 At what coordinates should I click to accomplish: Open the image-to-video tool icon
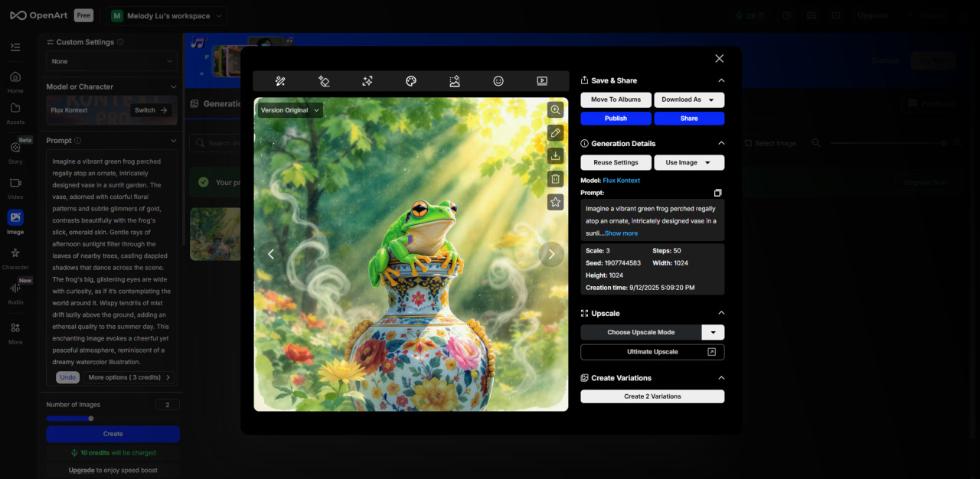[x=542, y=81]
